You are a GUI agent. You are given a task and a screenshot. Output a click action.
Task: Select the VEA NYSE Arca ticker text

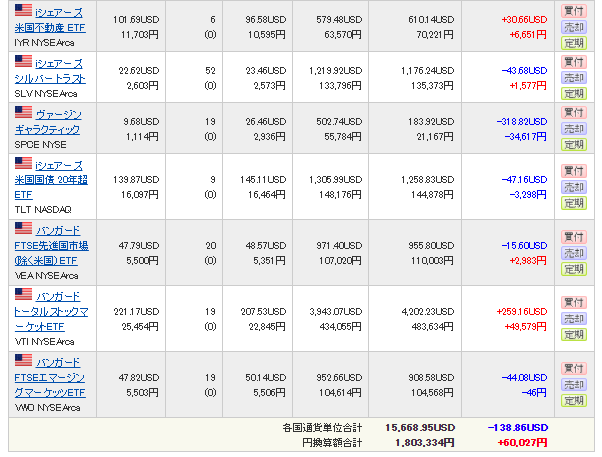[46, 276]
